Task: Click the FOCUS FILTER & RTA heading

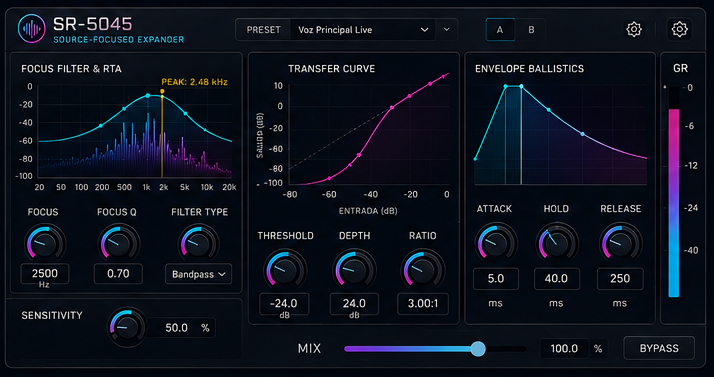Action: [x=71, y=69]
